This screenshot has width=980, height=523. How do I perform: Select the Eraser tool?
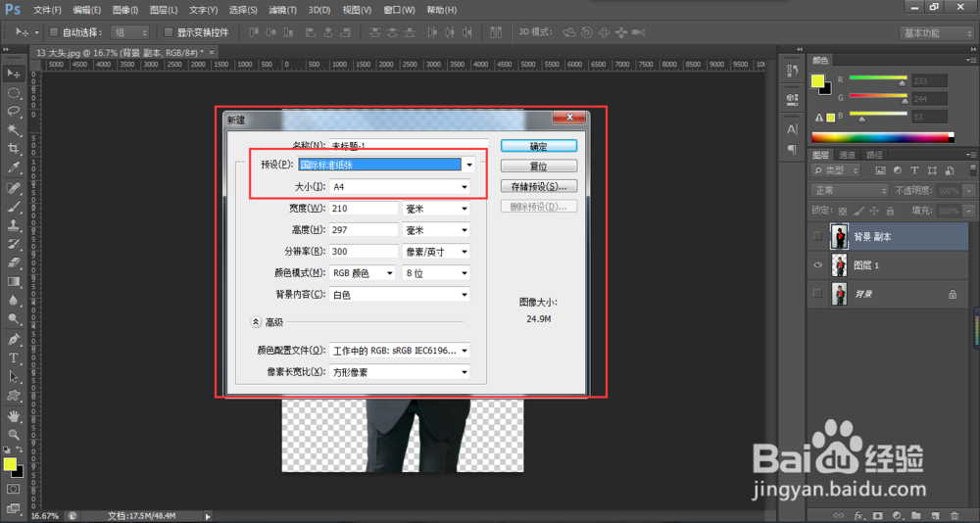point(13,263)
